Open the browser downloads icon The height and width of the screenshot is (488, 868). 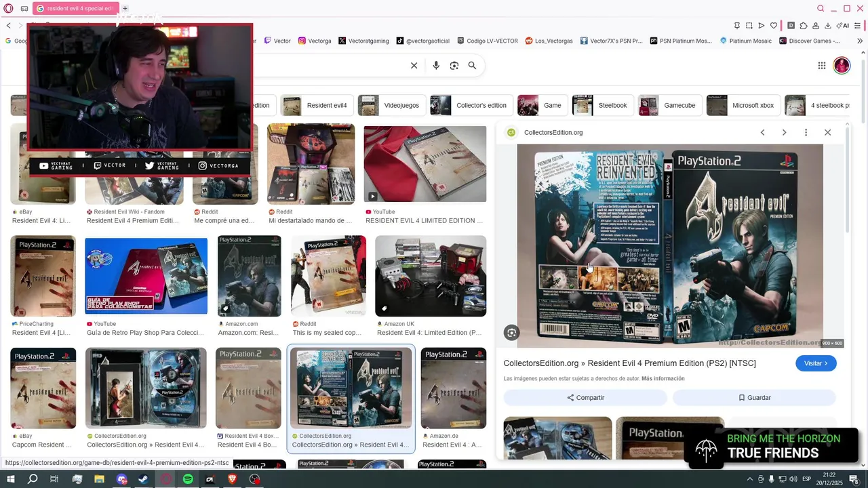(828, 26)
